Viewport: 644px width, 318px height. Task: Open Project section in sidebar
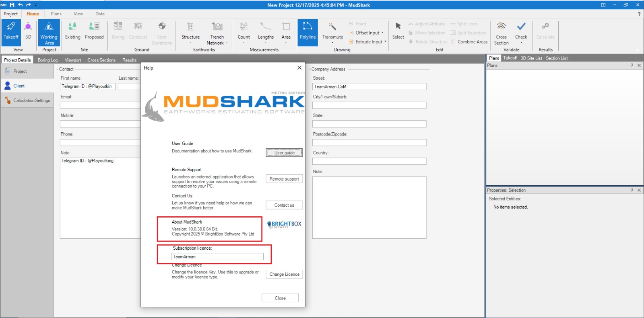coord(27,71)
